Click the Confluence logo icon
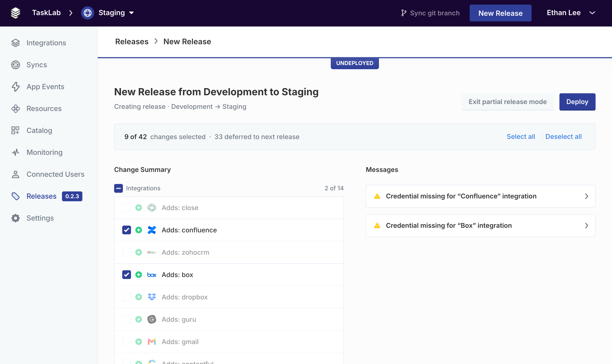The width and height of the screenshot is (612, 364). (x=152, y=230)
